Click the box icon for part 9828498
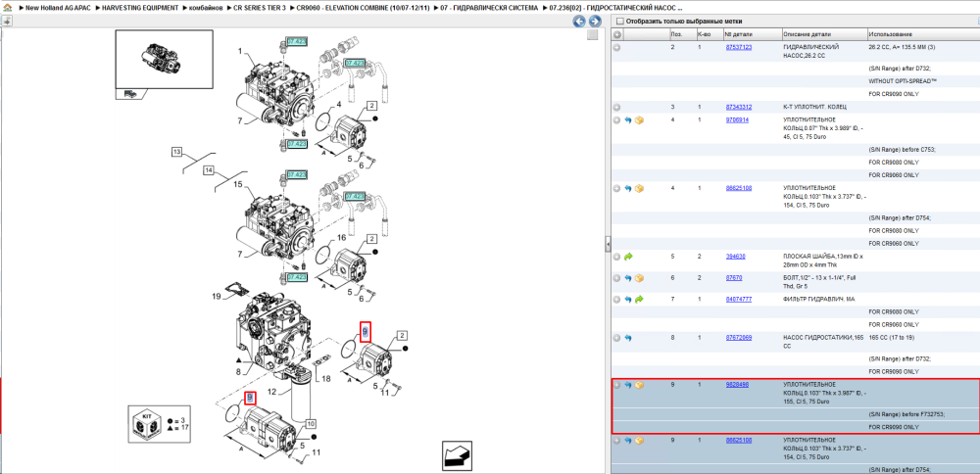 point(639,385)
